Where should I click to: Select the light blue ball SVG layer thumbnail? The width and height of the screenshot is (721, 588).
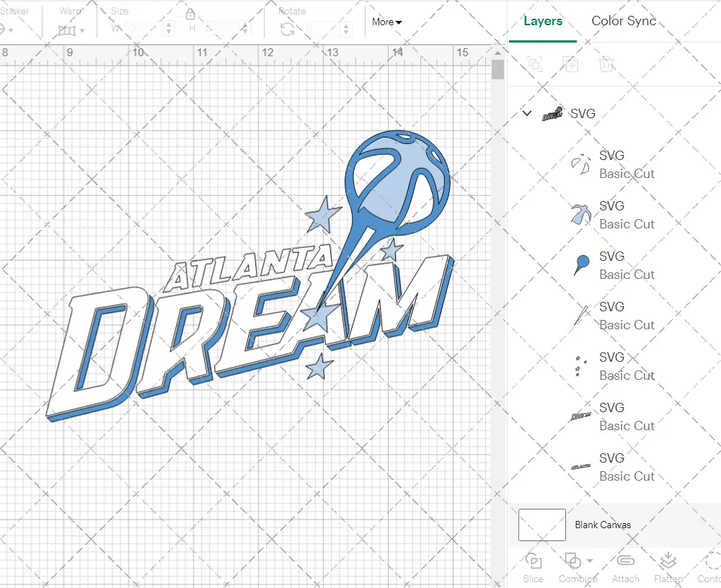[580, 215]
